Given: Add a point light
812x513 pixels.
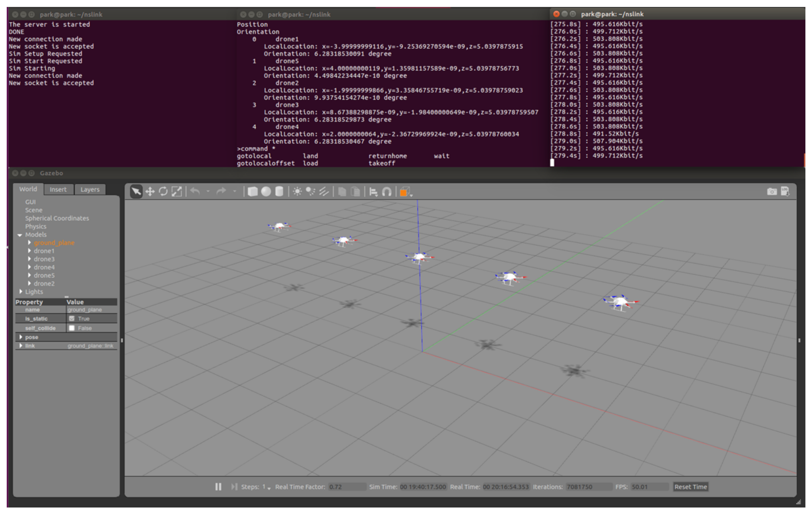Looking at the screenshot, I should [297, 192].
